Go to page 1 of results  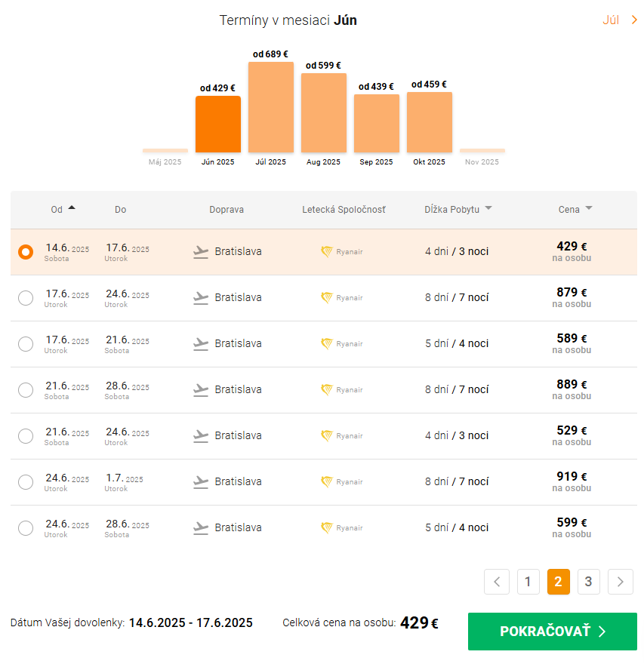528,582
